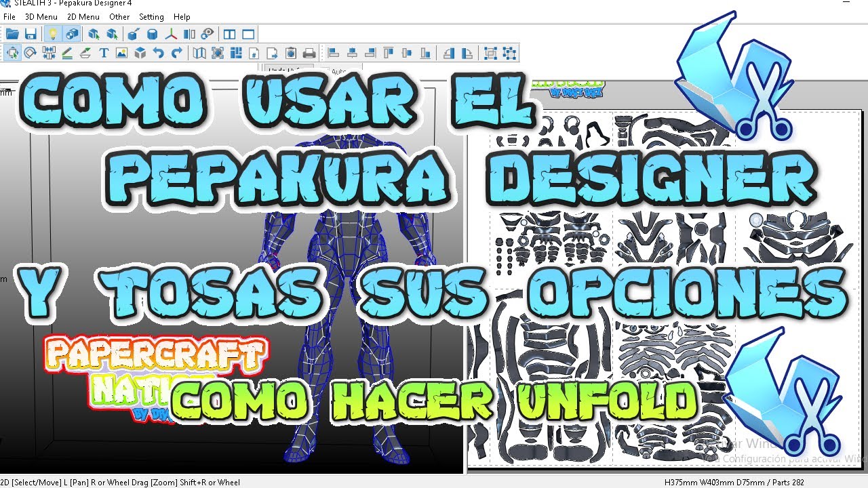Open the 2D Menu
The width and height of the screenshot is (868, 488).
coord(83,17)
